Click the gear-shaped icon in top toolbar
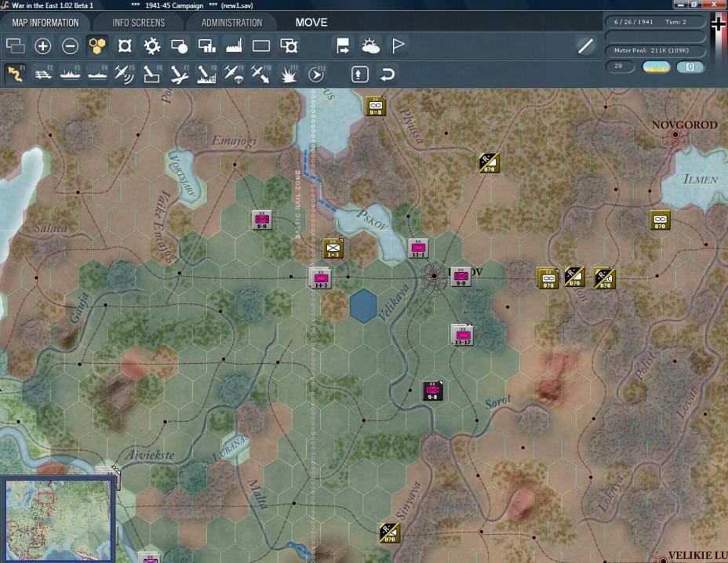This screenshot has width=728, height=563. [152, 46]
